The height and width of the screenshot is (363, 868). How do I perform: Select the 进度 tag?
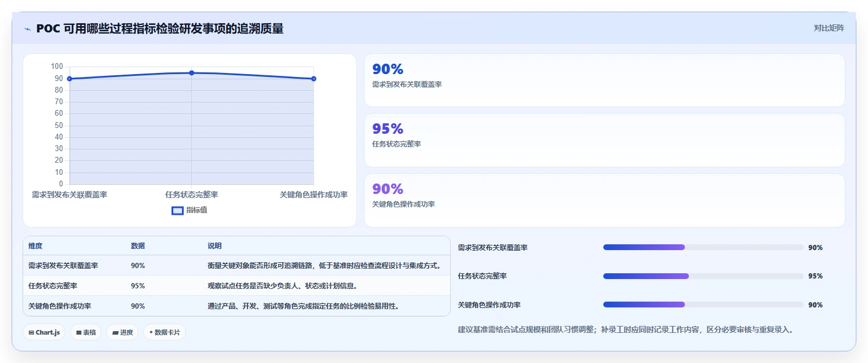tap(122, 332)
